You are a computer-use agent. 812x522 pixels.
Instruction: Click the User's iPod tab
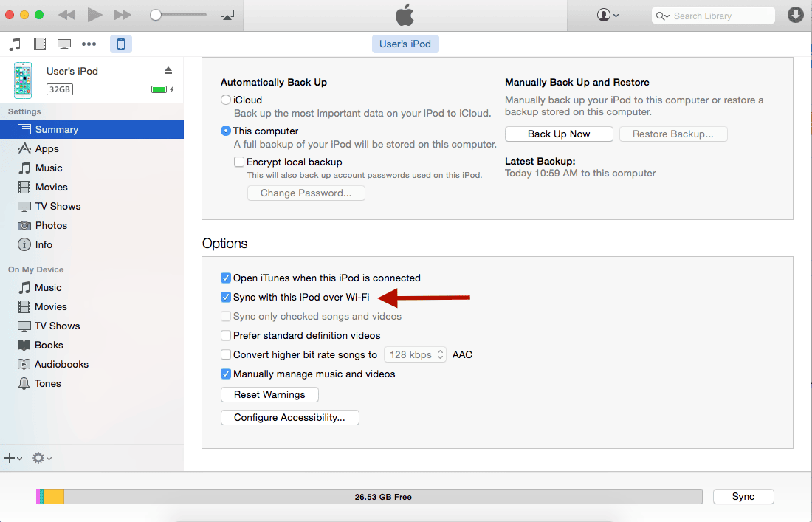pyautogui.click(x=405, y=44)
